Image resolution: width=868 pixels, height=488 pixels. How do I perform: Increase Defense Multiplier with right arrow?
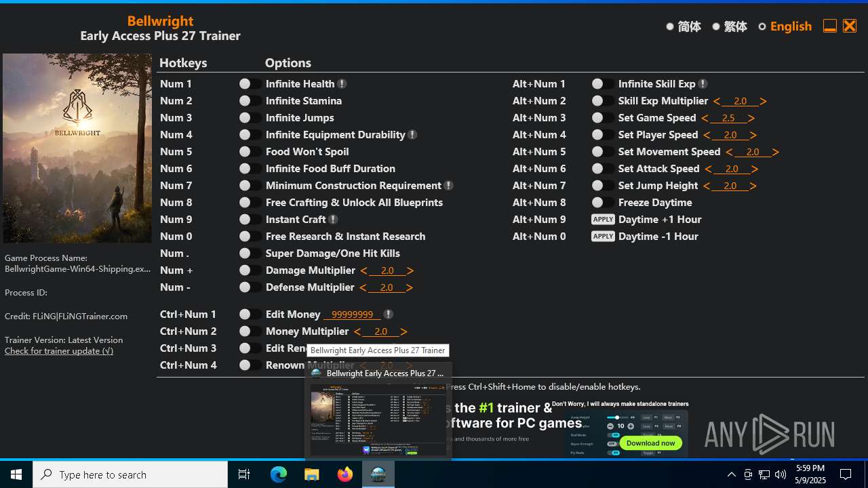click(x=410, y=287)
